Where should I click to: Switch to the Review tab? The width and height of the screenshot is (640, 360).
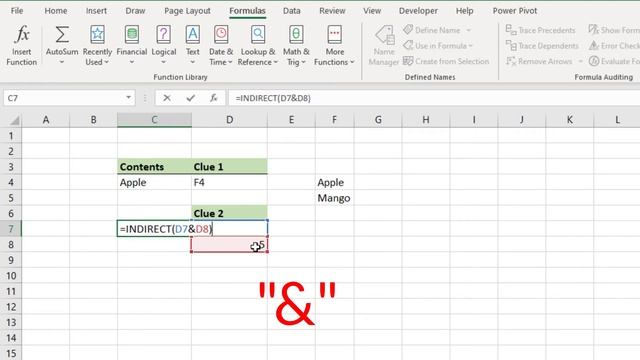[332, 11]
